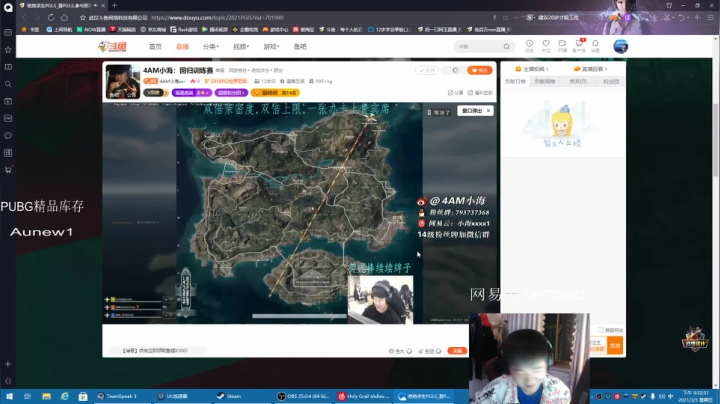Click welfare sign-in link
720x404 pixels.
480,93
